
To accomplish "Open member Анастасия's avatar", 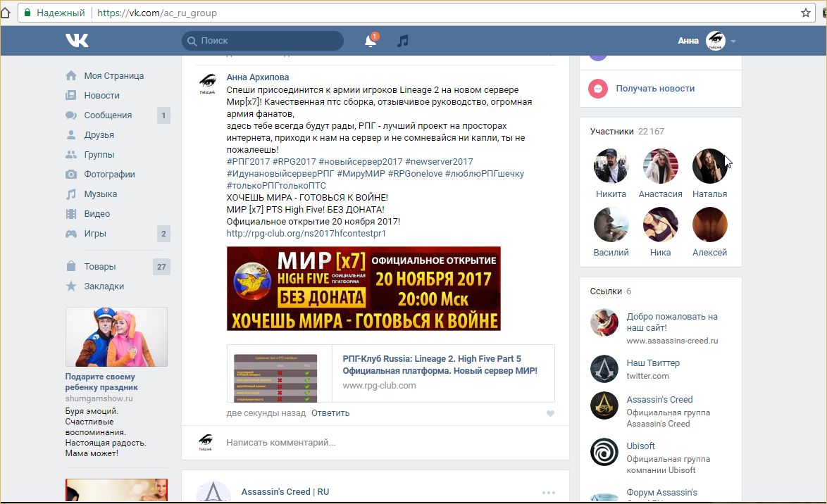I will pos(660,165).
